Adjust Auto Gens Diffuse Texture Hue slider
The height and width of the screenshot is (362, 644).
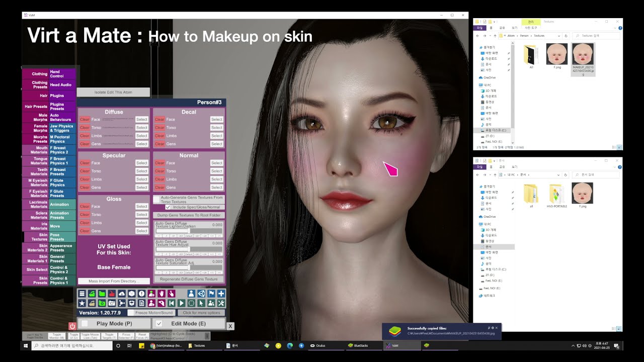[189, 249]
